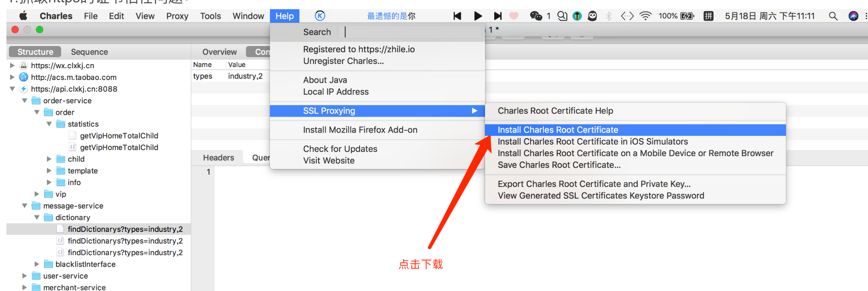The height and width of the screenshot is (291, 868).
Task: Switch to the Overview tab
Action: click(219, 52)
